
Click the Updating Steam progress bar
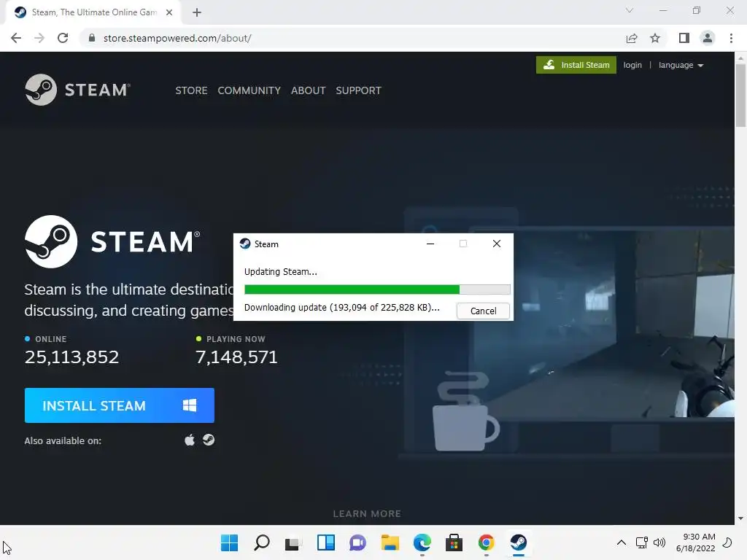pos(377,289)
